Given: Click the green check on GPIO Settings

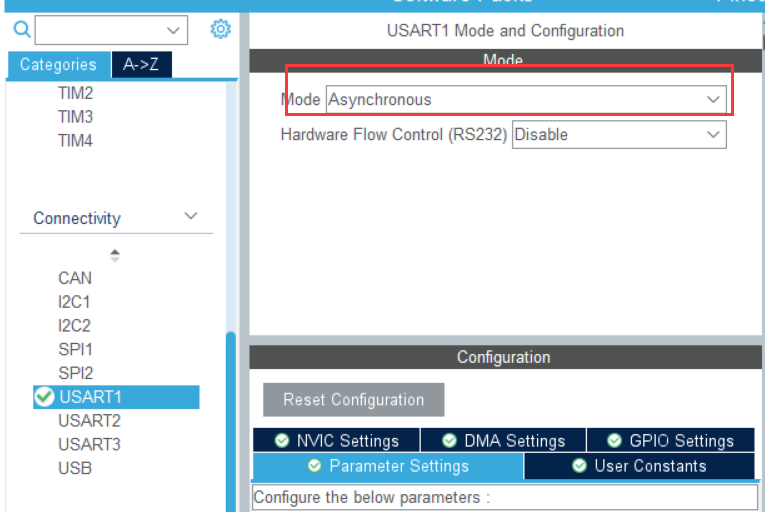Looking at the screenshot, I should (615, 441).
